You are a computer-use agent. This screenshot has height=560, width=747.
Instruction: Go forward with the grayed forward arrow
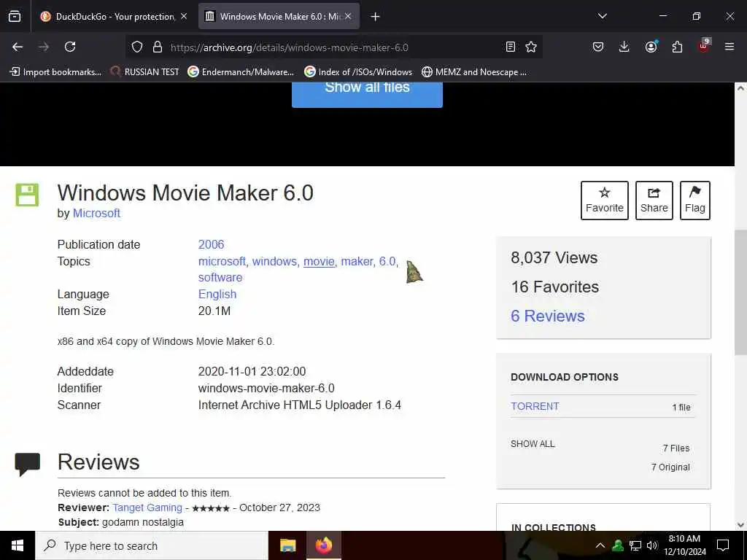pyautogui.click(x=44, y=47)
